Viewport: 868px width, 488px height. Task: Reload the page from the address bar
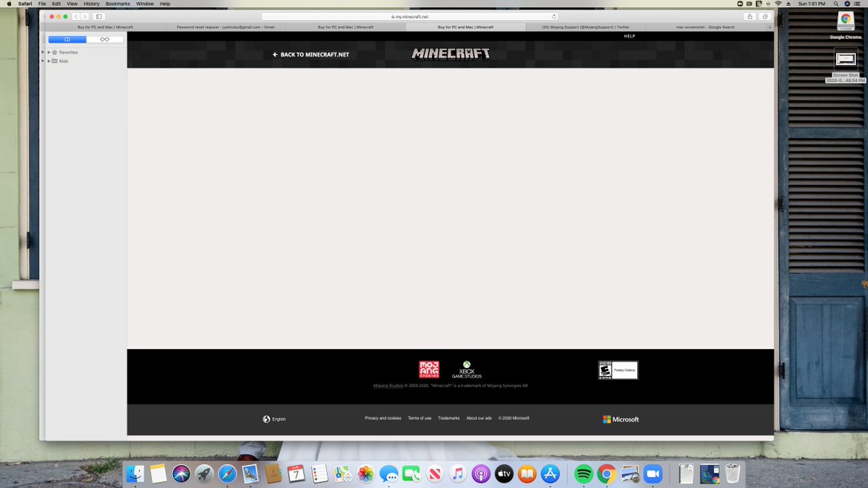click(x=554, y=16)
